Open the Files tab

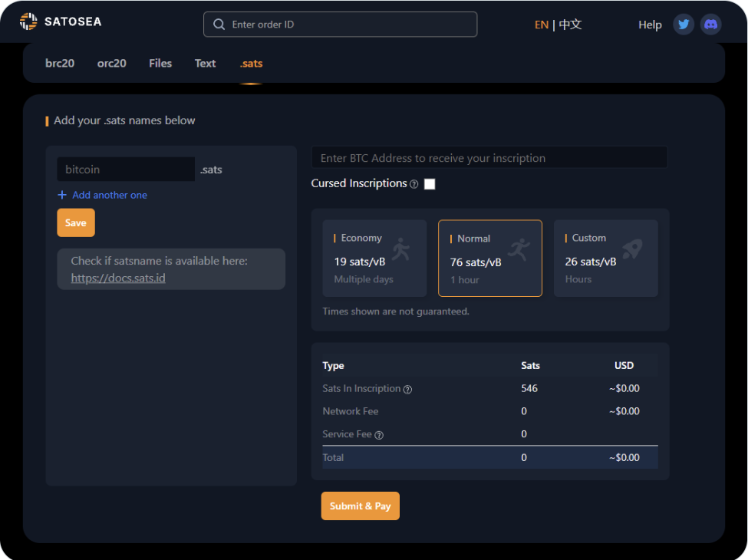point(160,64)
